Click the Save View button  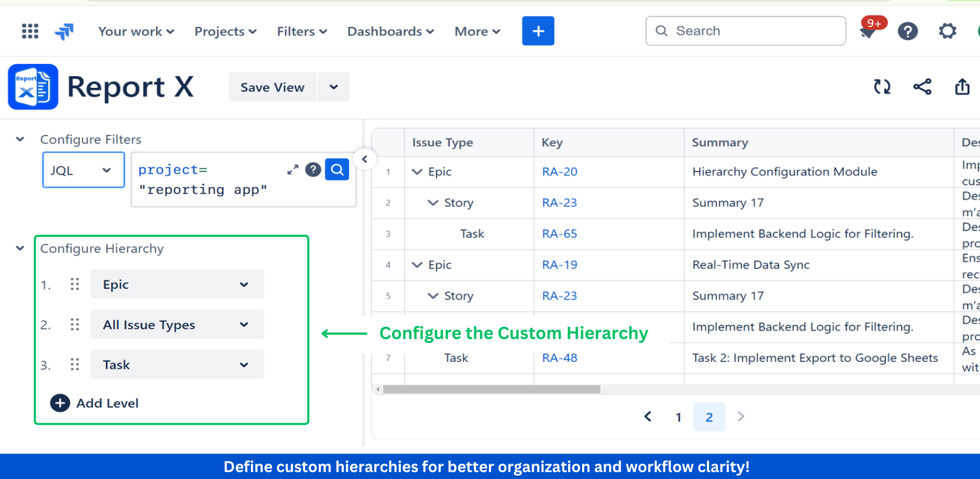(273, 87)
